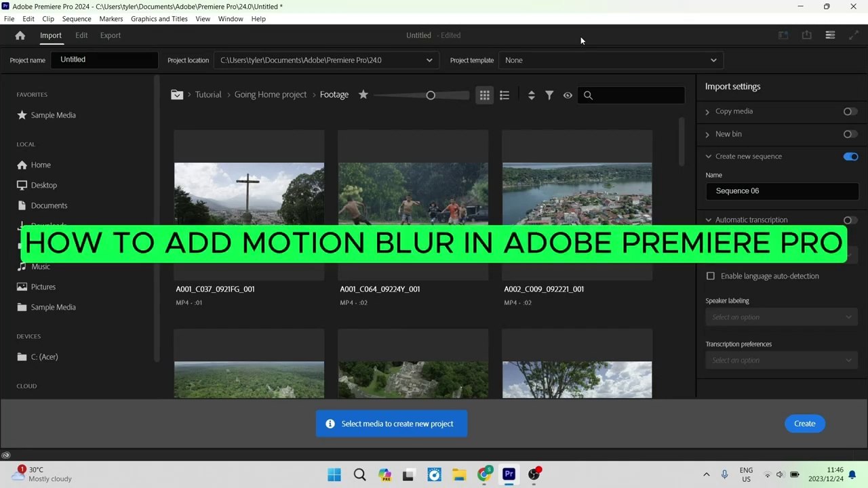Switch to grid view of media
This screenshot has height=488, width=868.
click(x=484, y=96)
